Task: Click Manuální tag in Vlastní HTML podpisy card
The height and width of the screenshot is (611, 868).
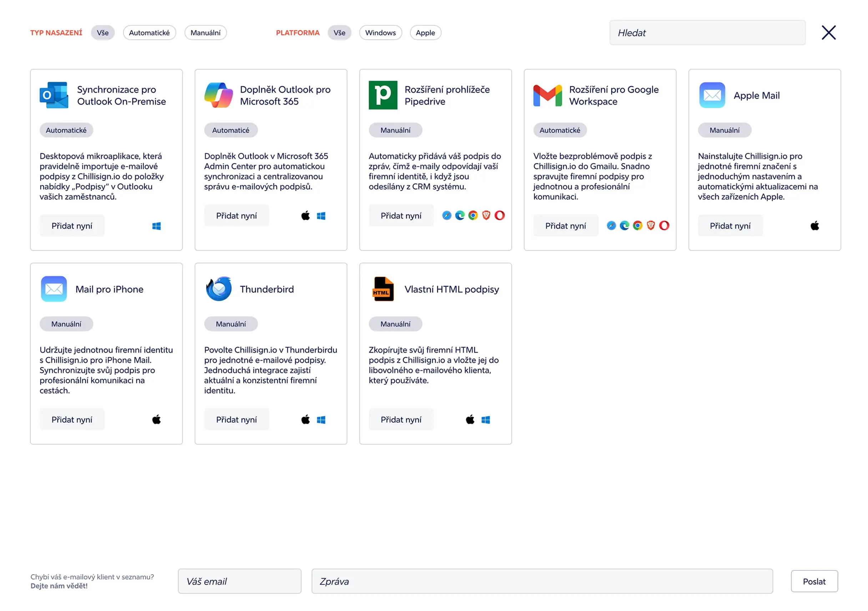Action: click(x=395, y=324)
